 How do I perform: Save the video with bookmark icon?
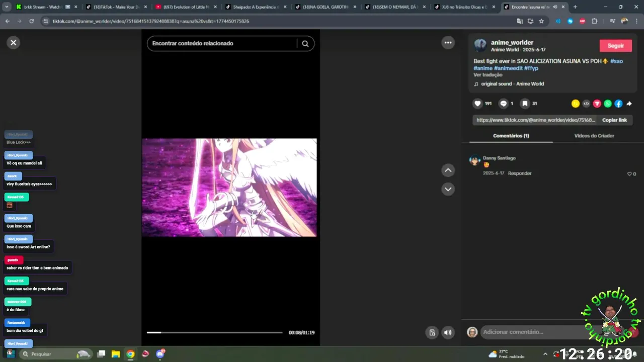point(525,104)
